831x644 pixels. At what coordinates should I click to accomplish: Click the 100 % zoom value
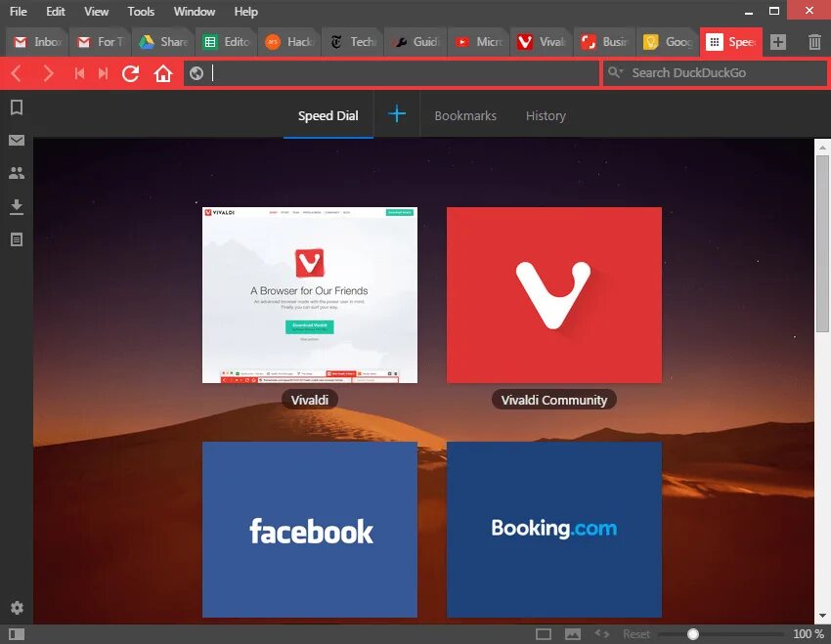(x=809, y=634)
